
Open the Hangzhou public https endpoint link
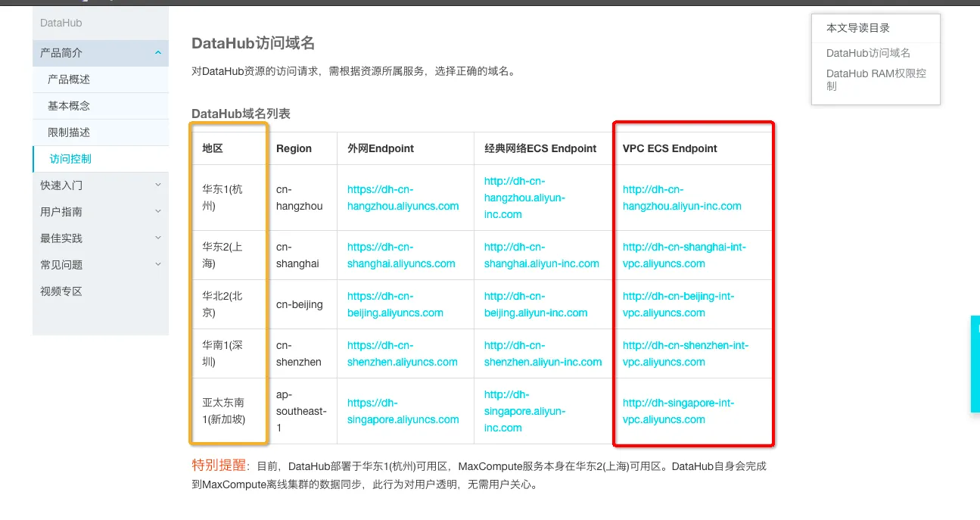tap(403, 198)
